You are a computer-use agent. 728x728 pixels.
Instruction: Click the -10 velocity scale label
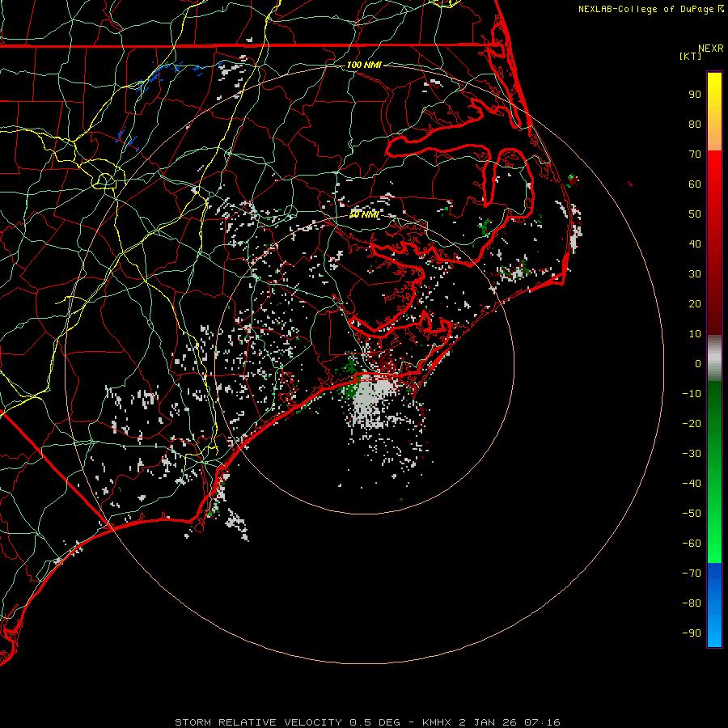(x=692, y=394)
